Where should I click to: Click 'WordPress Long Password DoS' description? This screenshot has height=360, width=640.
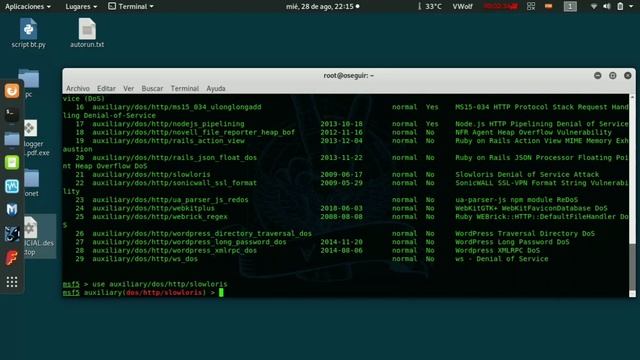pyautogui.click(x=512, y=242)
